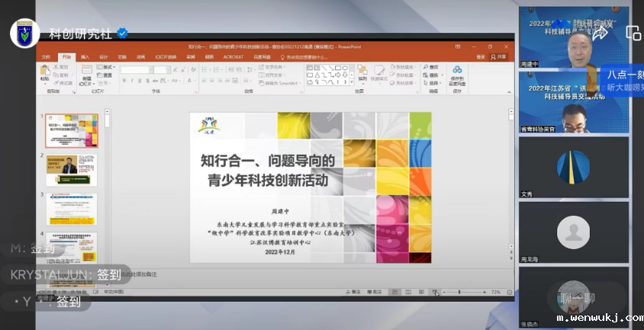The image size is (644, 330).
Task: Switch to slide sorter view in the status bar
Action: tap(408, 292)
